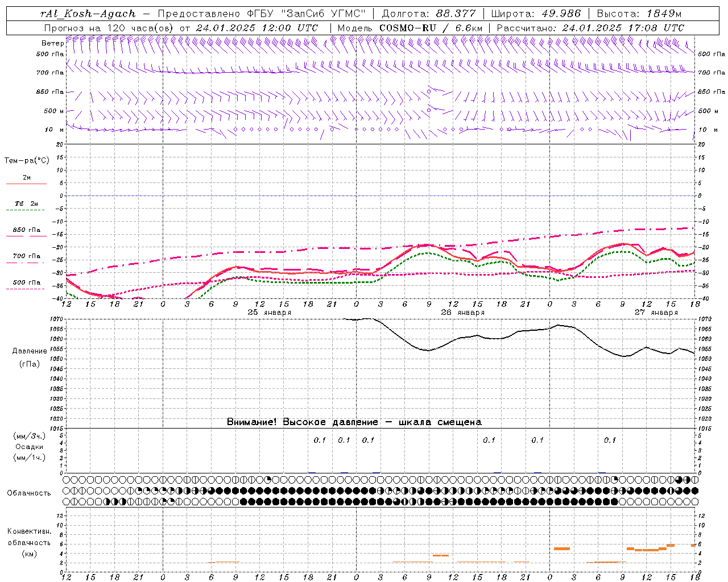
Task: Click the 25 января date label
Action: coord(270,313)
